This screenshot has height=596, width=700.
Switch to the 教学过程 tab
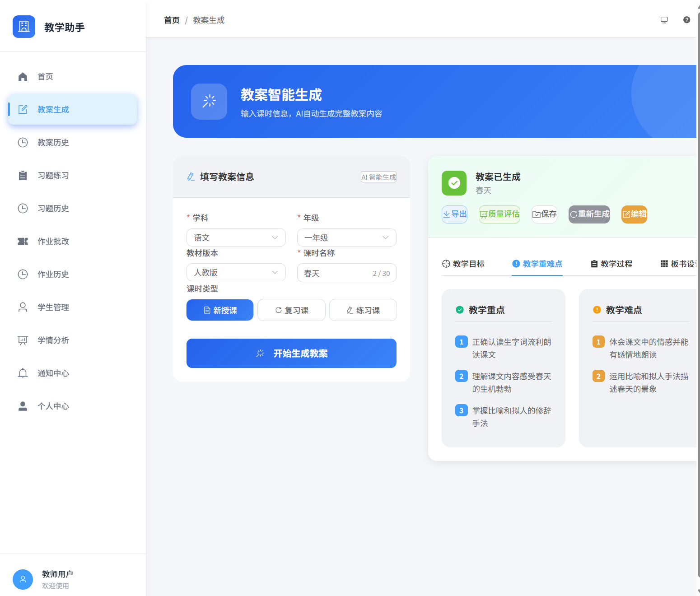(611, 264)
